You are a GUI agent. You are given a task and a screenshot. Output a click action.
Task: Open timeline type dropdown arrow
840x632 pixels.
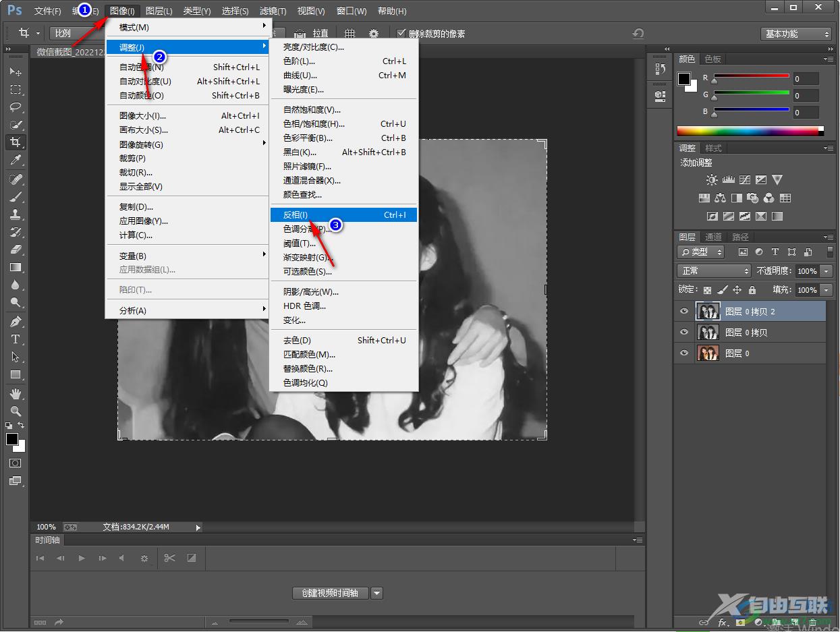377,594
